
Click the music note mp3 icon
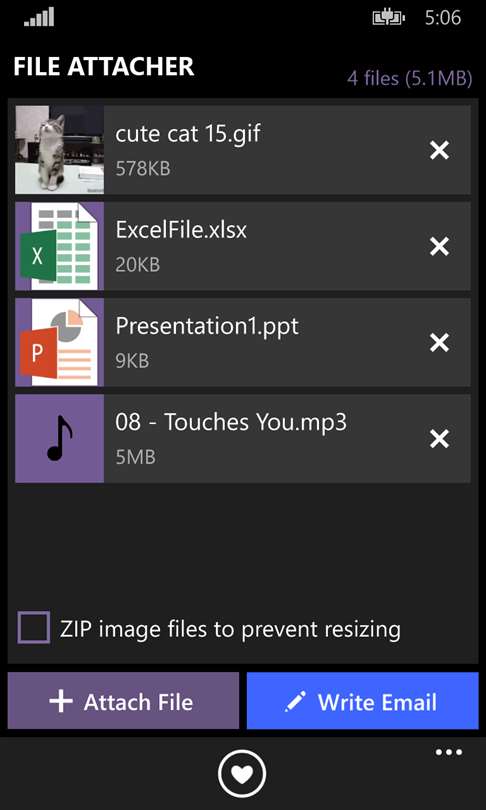point(59,439)
